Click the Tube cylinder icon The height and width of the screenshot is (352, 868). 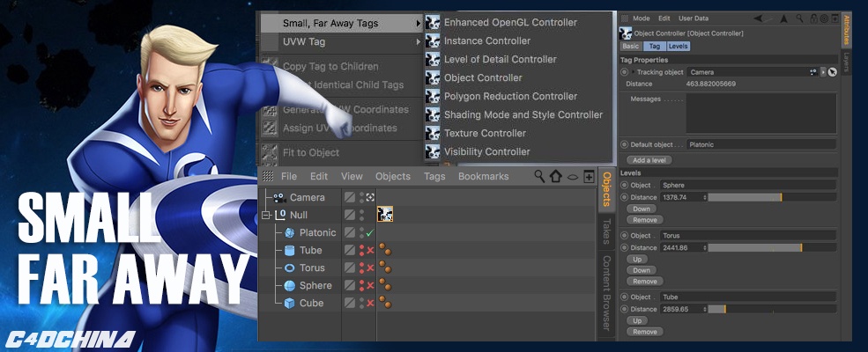point(289,250)
